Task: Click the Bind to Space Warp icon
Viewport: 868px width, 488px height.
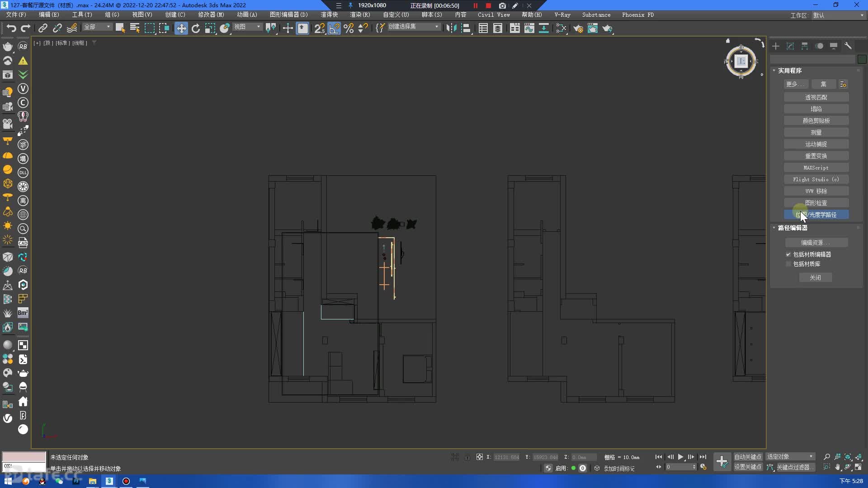Action: click(72, 28)
